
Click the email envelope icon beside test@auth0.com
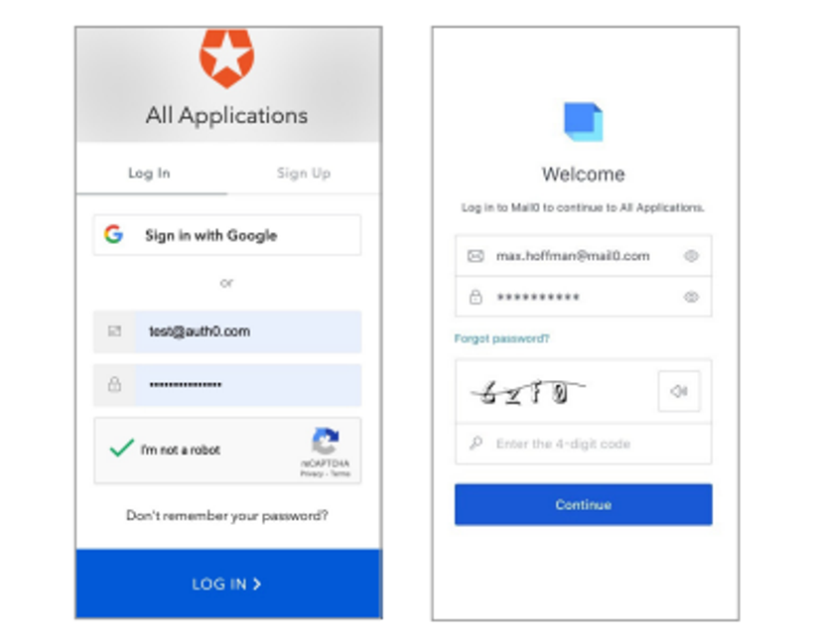pos(114,331)
